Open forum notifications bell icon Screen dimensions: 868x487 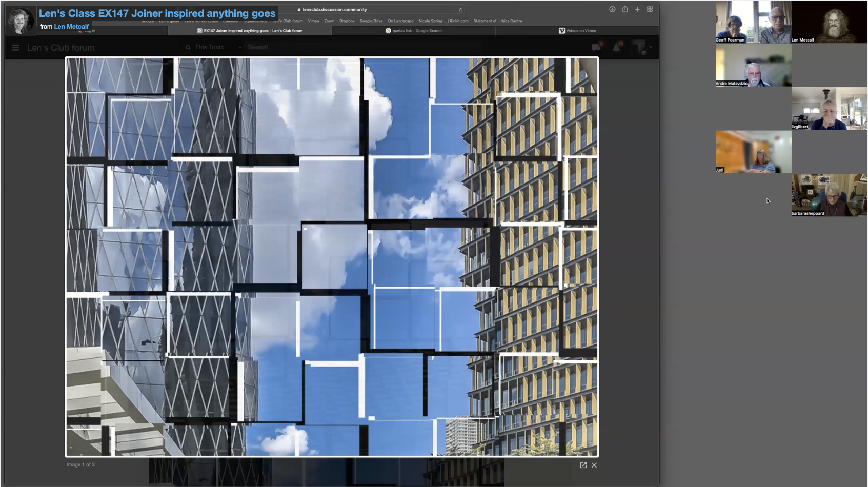pyautogui.click(x=617, y=47)
